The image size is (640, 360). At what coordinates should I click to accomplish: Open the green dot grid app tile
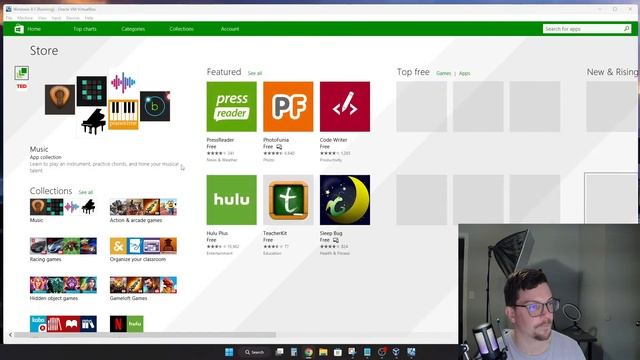pyautogui.click(x=91, y=91)
